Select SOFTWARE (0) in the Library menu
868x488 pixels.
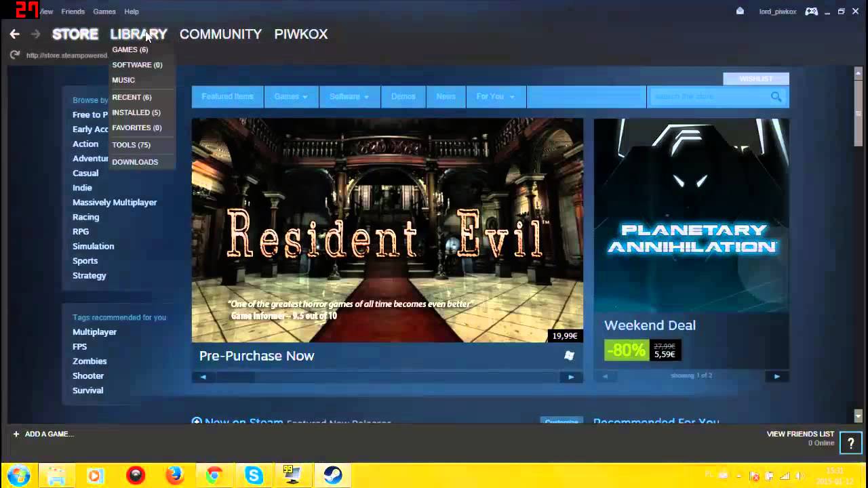(x=137, y=65)
